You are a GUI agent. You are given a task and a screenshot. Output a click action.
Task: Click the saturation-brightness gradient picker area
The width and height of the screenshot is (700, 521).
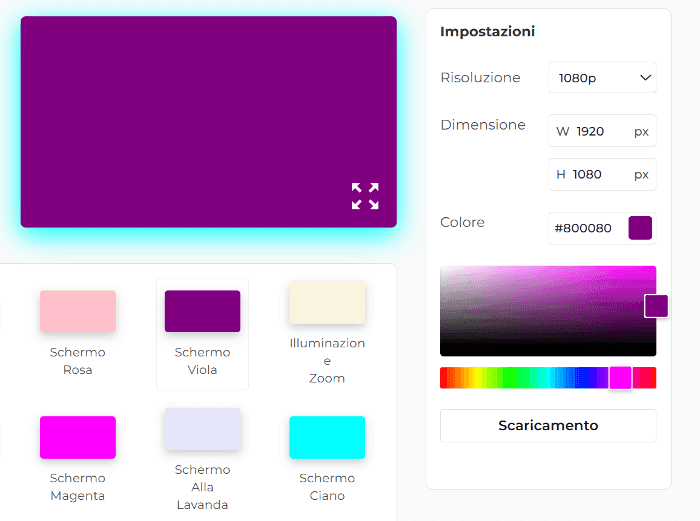(548, 311)
